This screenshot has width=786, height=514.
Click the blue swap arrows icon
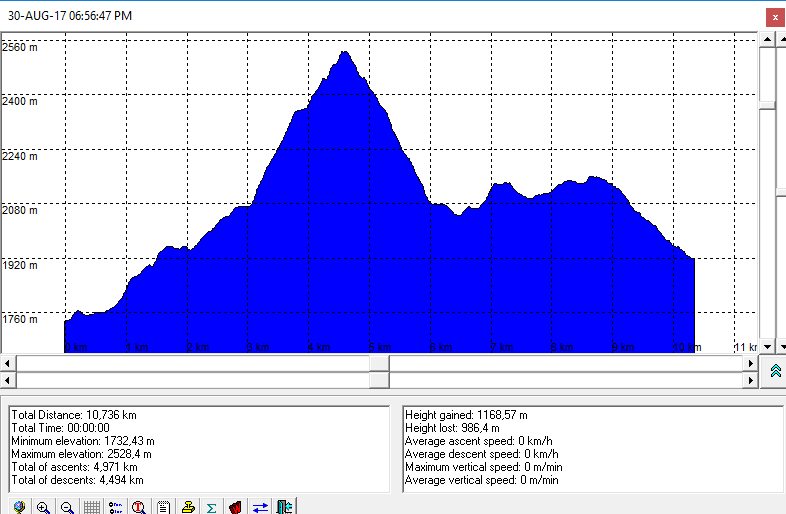[260, 507]
